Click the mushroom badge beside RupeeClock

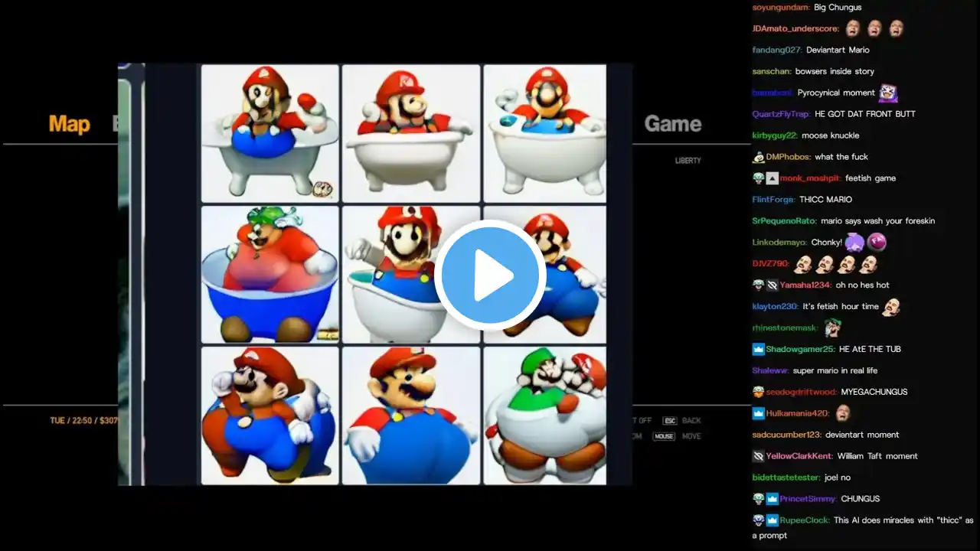click(x=758, y=520)
